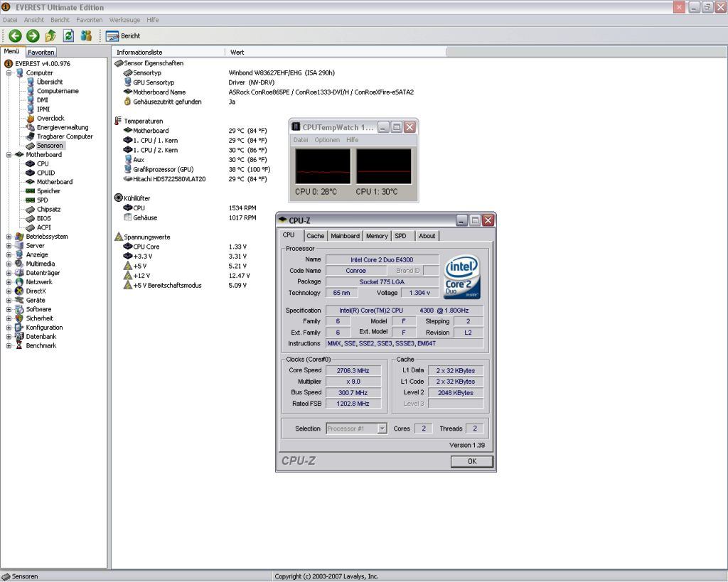Click the Informationsliste column header

168,52
